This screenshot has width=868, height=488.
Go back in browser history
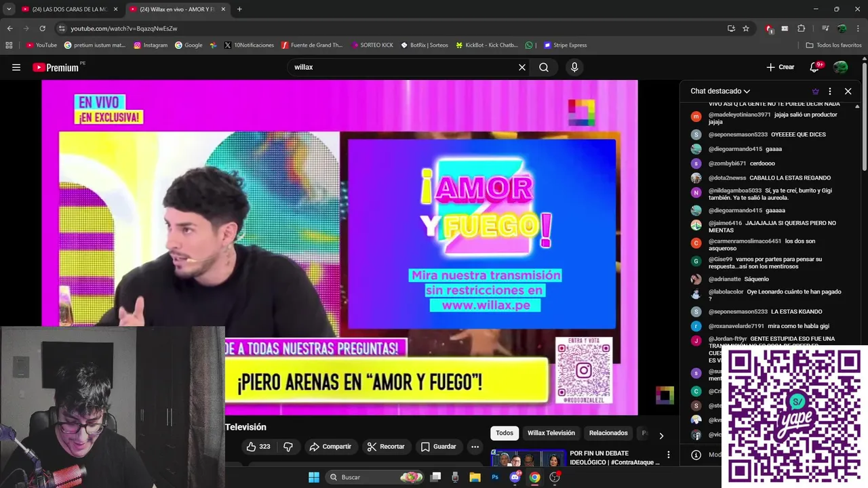(9, 28)
